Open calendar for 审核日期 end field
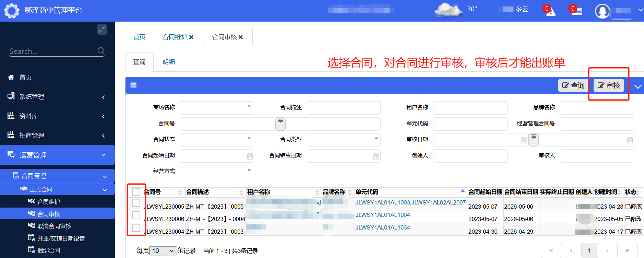The image size is (644, 258). coord(630,140)
